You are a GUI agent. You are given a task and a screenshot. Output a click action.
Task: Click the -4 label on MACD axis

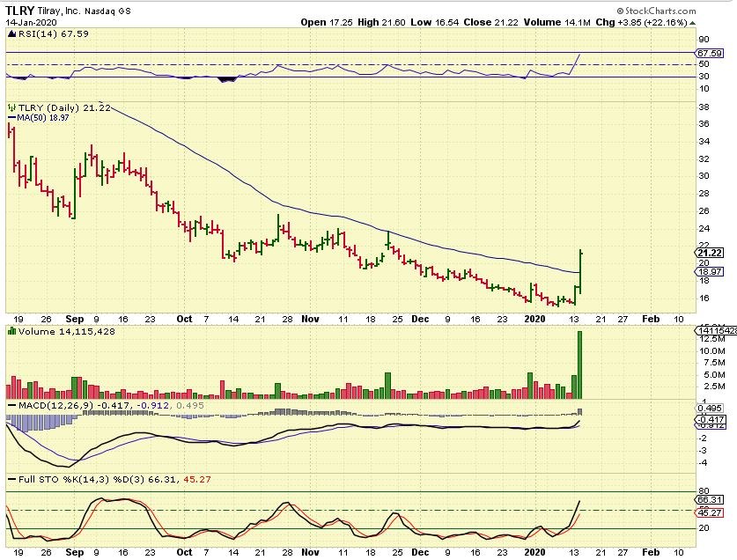coord(704,463)
